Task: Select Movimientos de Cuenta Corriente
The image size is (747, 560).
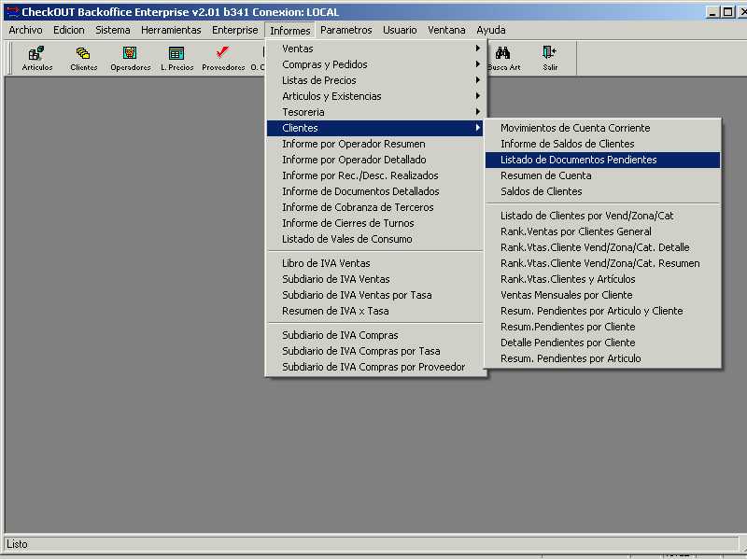Action: point(602,128)
